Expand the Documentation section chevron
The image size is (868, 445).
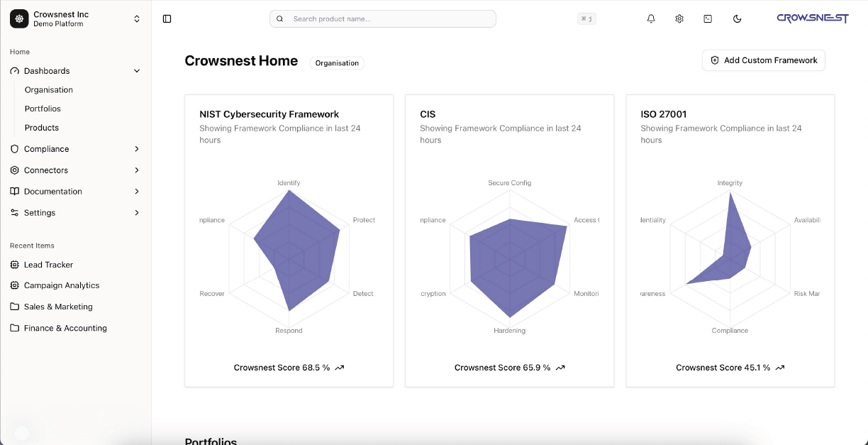pyautogui.click(x=137, y=192)
